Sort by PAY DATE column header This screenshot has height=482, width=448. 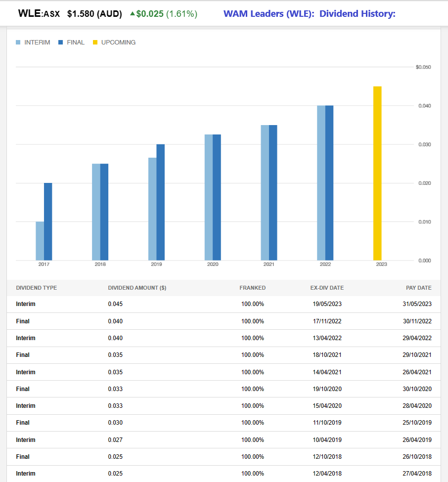click(418, 288)
